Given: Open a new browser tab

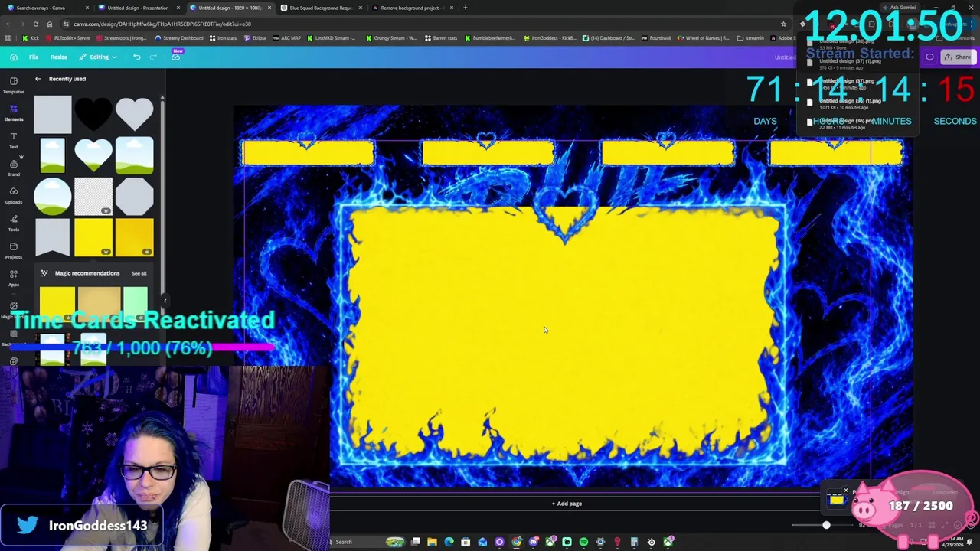Looking at the screenshot, I should (x=465, y=8).
